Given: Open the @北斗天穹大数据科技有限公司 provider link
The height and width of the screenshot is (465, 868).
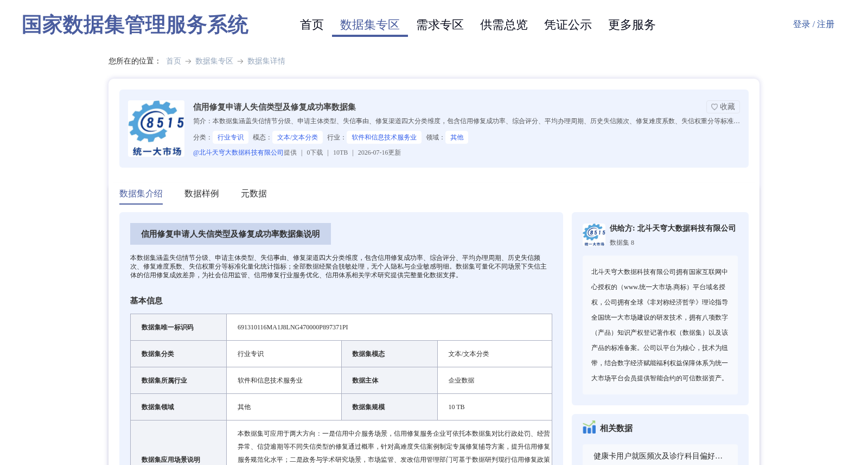Looking at the screenshot, I should 238,152.
